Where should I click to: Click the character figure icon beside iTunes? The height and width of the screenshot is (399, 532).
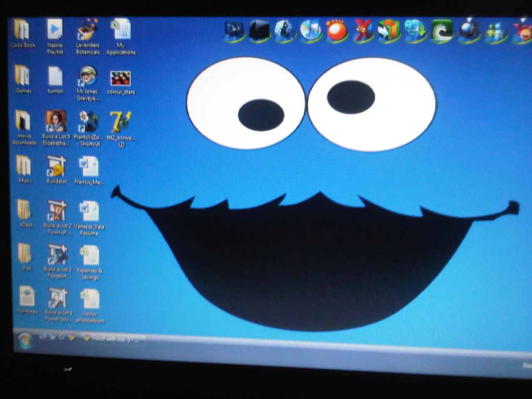pos(285,30)
